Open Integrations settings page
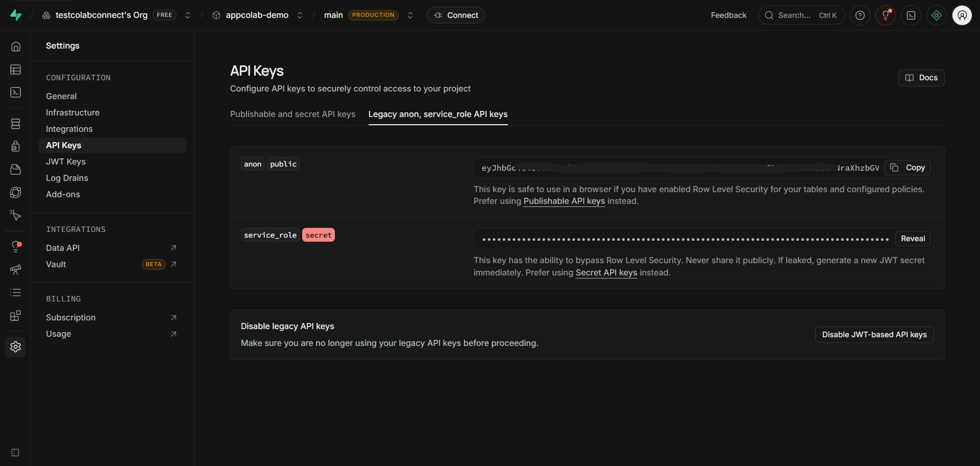The image size is (980, 466). [69, 129]
